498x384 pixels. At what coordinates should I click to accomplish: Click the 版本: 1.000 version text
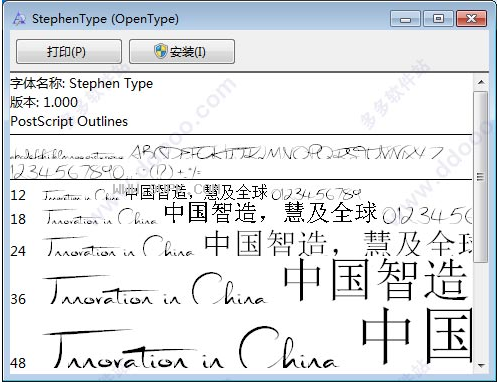[x=44, y=102]
